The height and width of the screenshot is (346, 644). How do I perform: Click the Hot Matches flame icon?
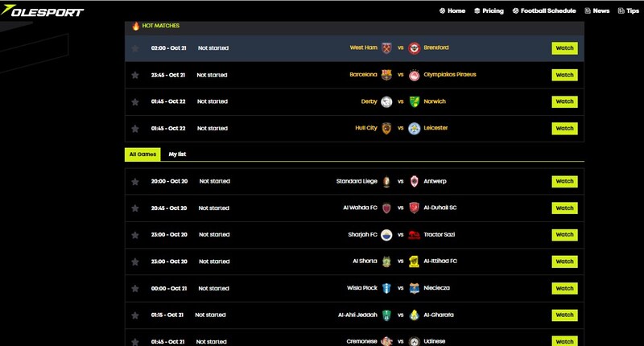(135, 26)
